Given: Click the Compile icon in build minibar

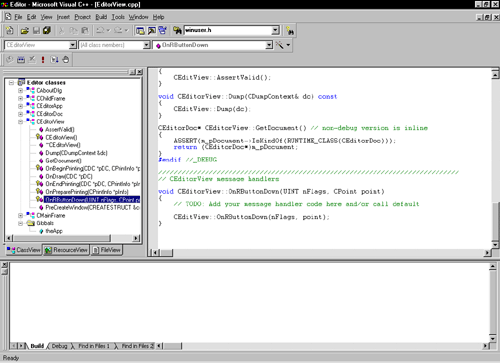Looking at the screenshot, I should (10, 60).
